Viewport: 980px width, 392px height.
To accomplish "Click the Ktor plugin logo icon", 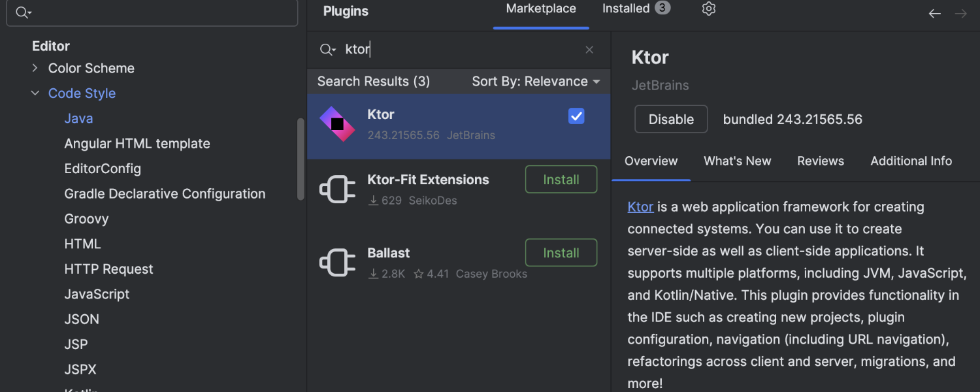I will tap(337, 124).
